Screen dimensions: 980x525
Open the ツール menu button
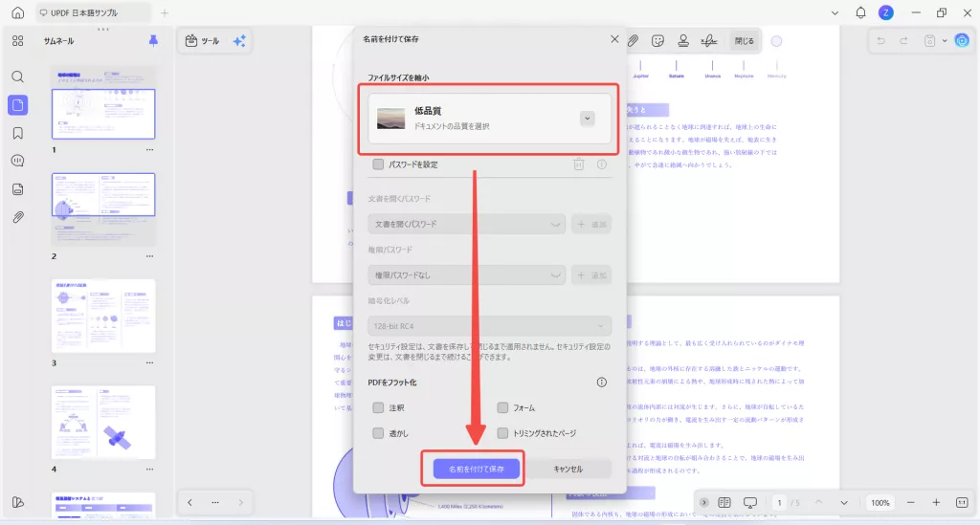203,40
